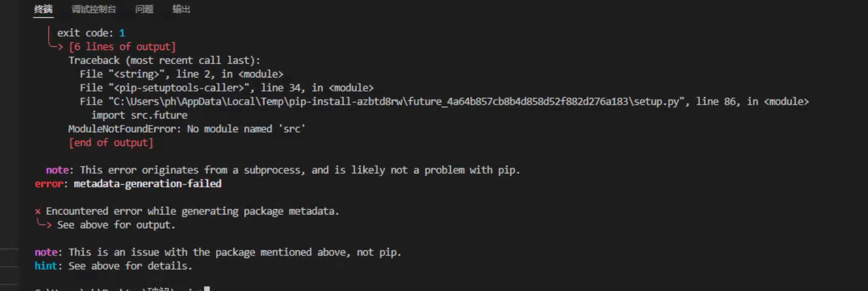Click the exit code value '1'
868x291 pixels.
[122, 33]
